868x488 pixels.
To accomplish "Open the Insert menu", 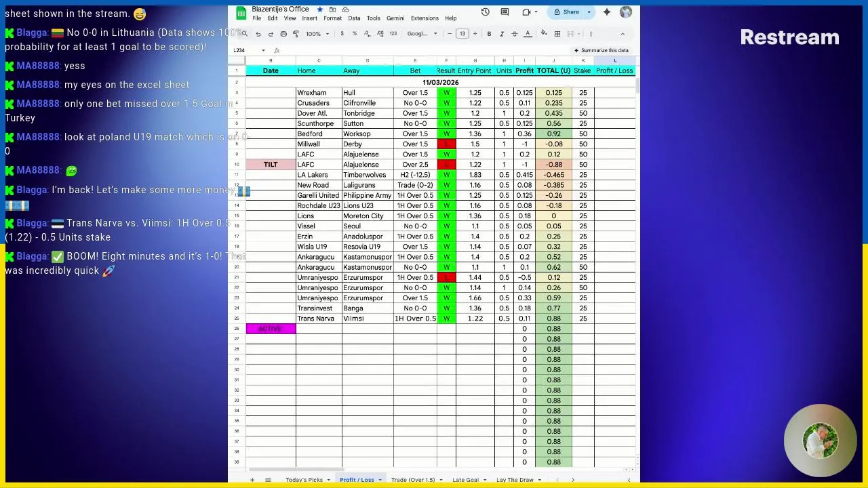I will [x=310, y=18].
